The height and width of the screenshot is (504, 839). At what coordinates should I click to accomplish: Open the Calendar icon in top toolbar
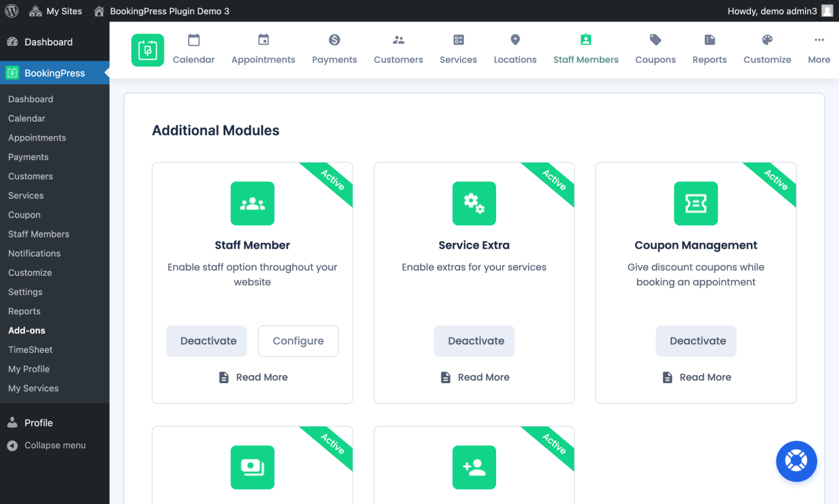193,40
